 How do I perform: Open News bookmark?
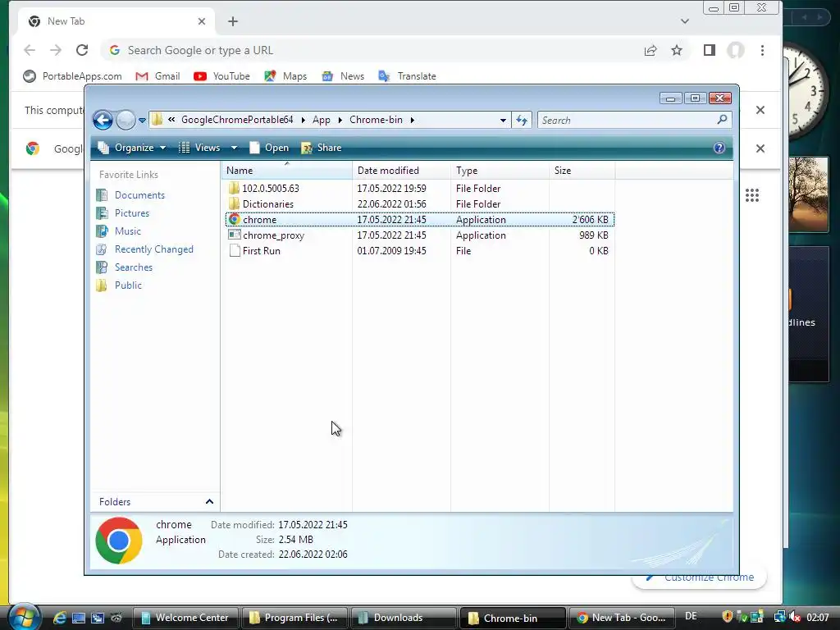coord(343,76)
